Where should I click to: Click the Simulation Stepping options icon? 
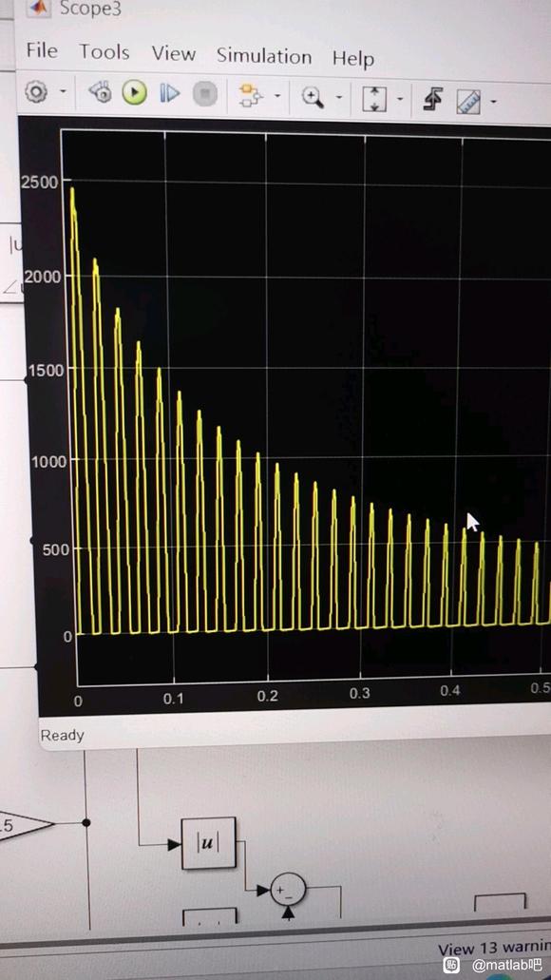pos(101,93)
